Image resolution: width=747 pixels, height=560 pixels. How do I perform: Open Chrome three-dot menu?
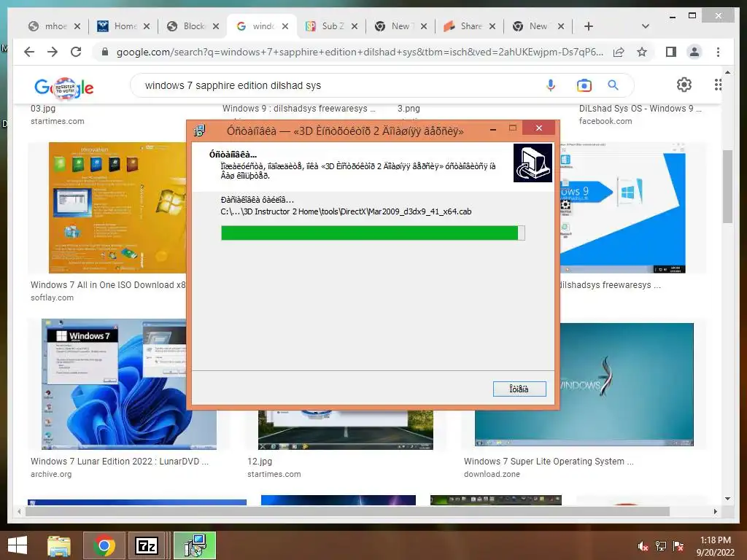point(718,52)
